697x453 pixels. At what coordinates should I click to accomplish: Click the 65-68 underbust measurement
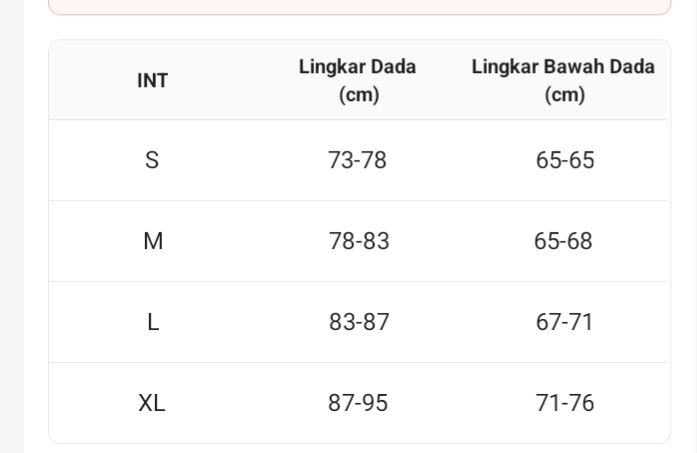tap(564, 241)
